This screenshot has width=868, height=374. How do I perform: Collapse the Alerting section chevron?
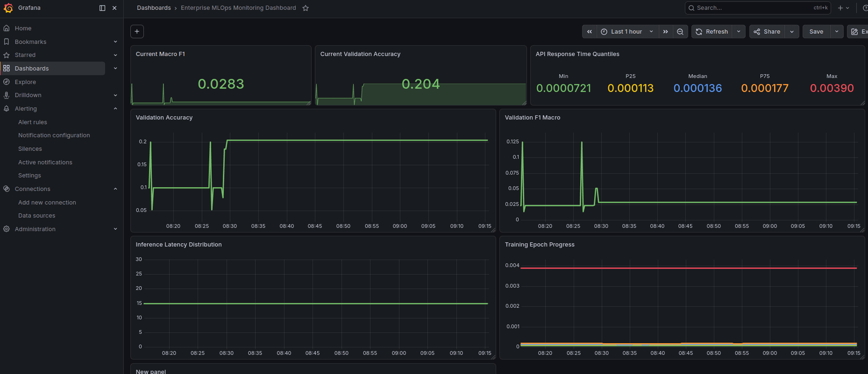point(115,109)
